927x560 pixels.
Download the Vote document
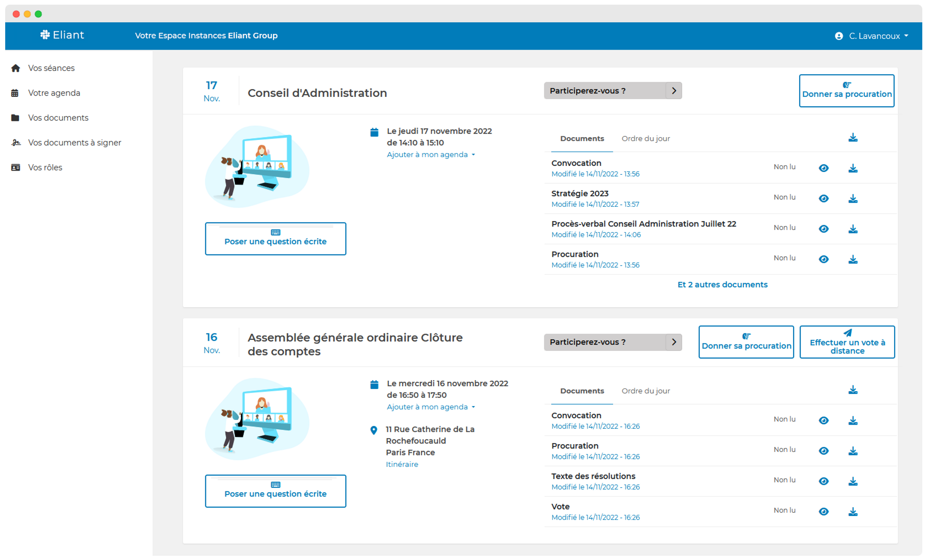852,511
